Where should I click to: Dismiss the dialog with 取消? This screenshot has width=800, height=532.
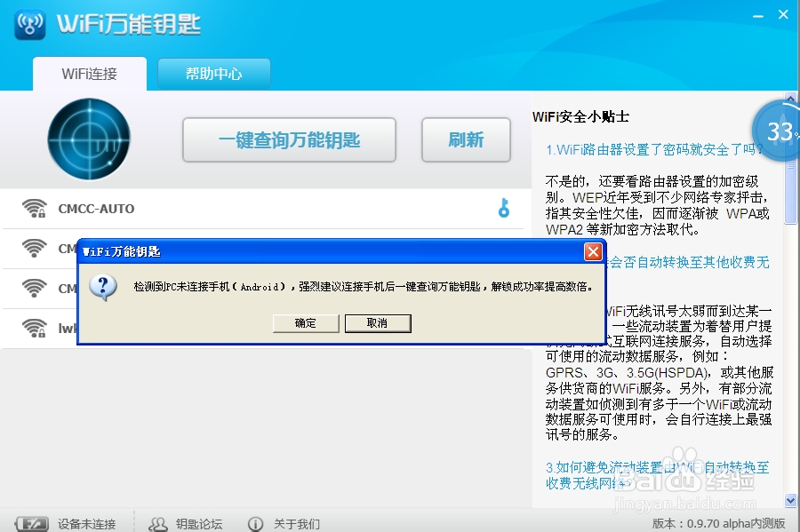pyautogui.click(x=378, y=323)
